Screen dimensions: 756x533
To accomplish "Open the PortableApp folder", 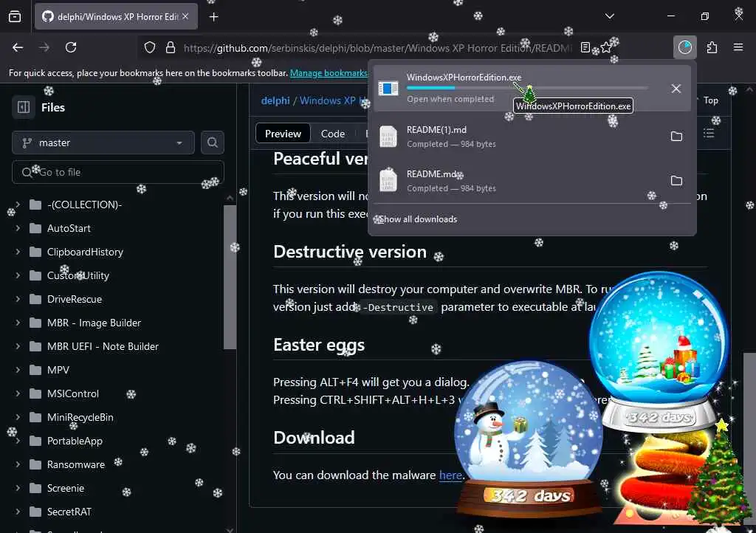I will [x=75, y=441].
